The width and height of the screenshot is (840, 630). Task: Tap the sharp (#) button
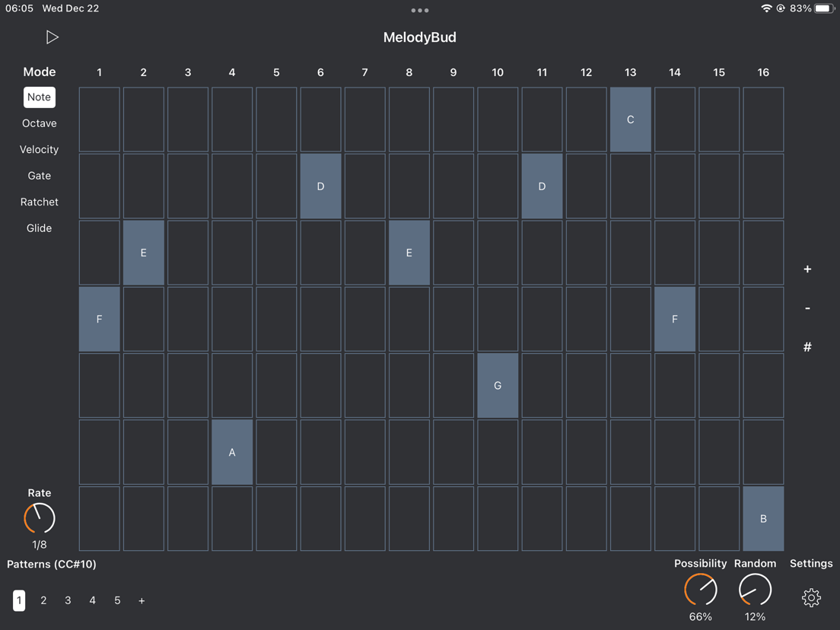coord(807,347)
